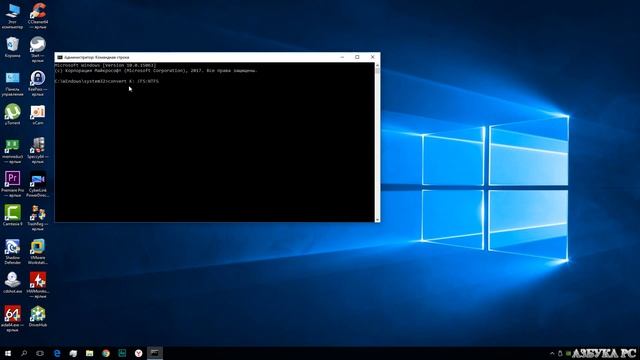Select the aida64.exe shortcut icon

click(12, 318)
